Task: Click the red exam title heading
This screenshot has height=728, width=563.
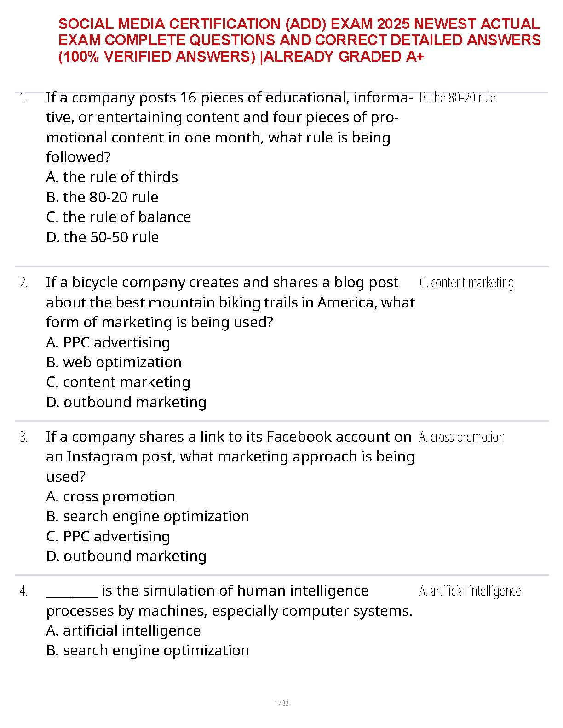Action: (x=299, y=40)
